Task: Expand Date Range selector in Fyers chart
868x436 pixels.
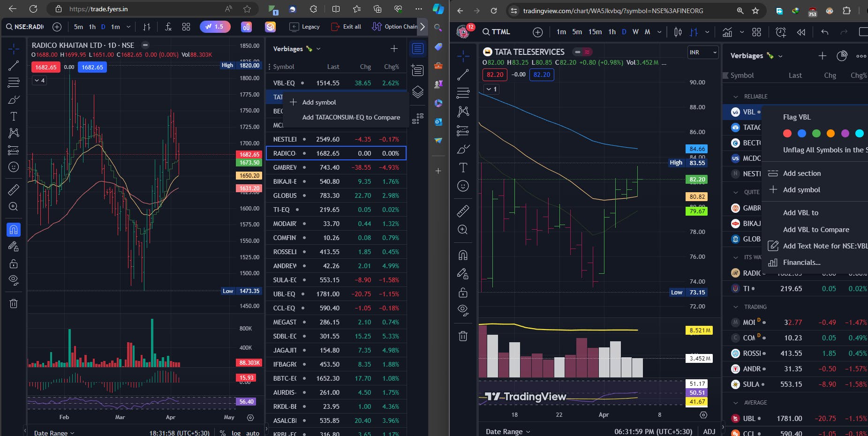Action: [x=54, y=433]
